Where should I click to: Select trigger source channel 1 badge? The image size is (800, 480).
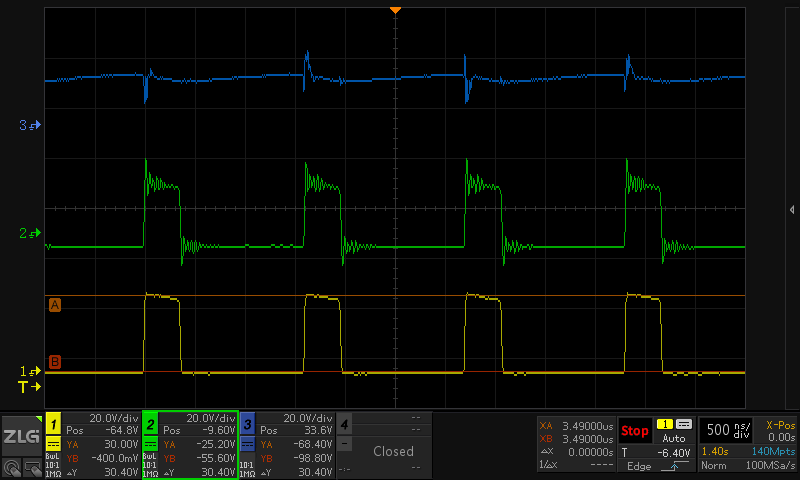coord(665,424)
